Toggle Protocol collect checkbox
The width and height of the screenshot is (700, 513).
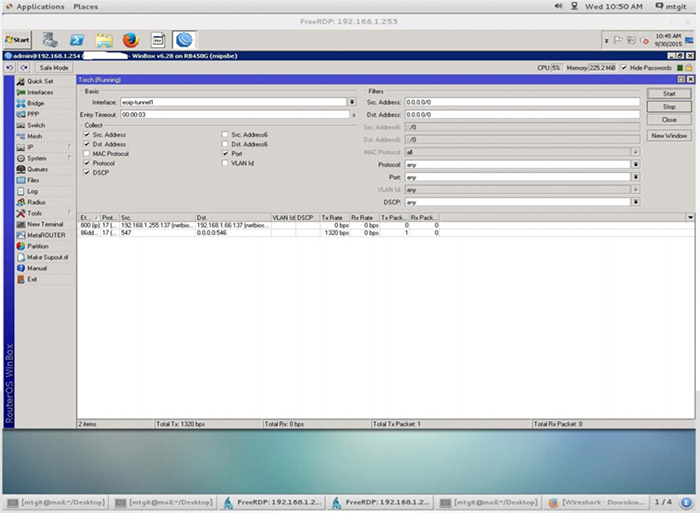tap(87, 163)
